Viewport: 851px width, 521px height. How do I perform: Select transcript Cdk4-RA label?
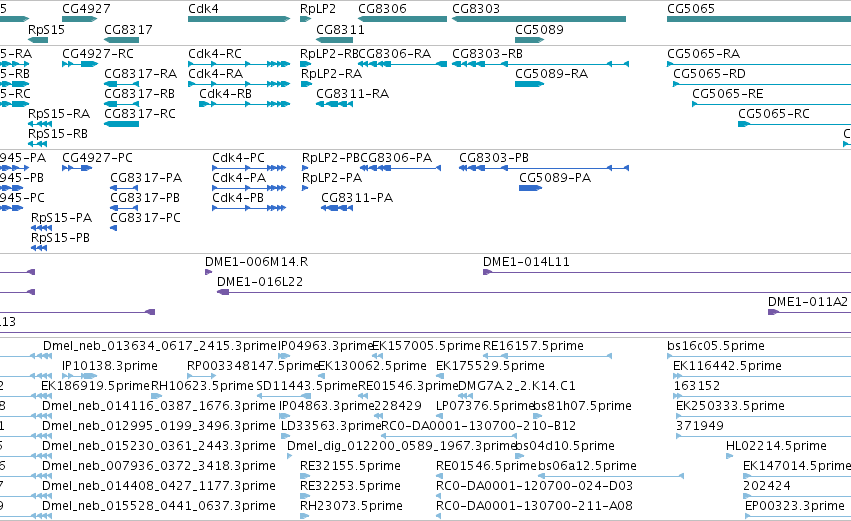click(215, 74)
